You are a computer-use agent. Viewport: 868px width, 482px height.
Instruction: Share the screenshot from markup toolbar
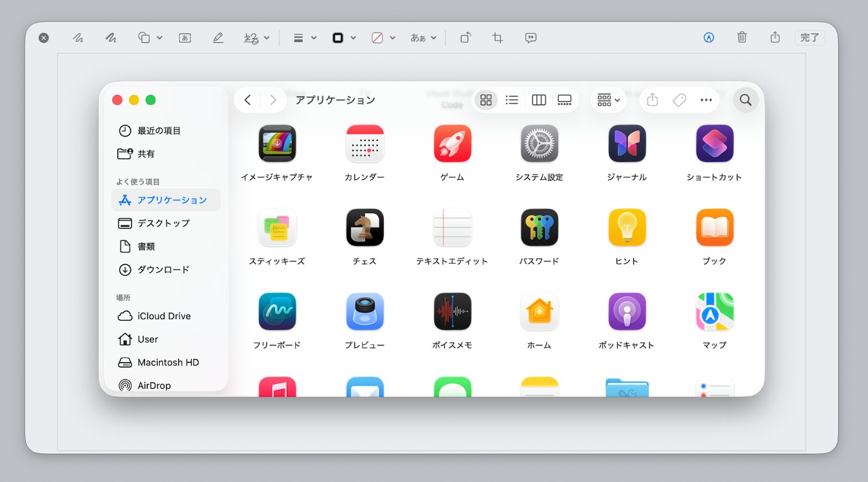(x=775, y=37)
